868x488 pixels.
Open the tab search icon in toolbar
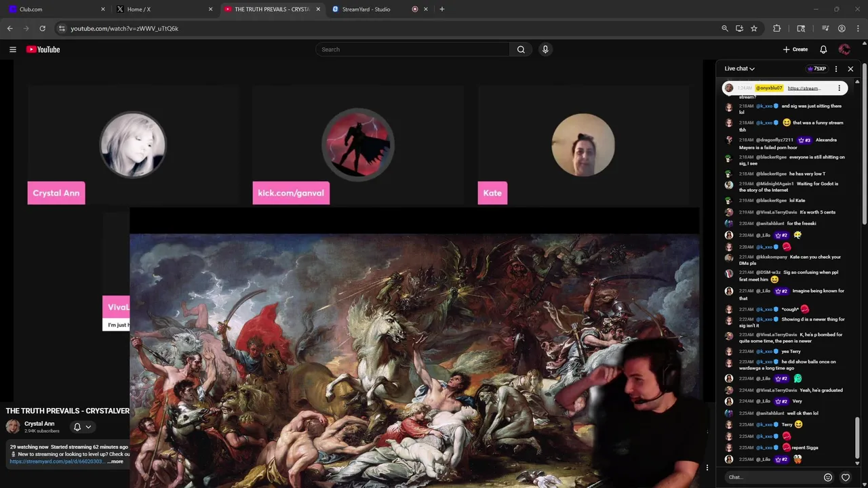point(801,28)
